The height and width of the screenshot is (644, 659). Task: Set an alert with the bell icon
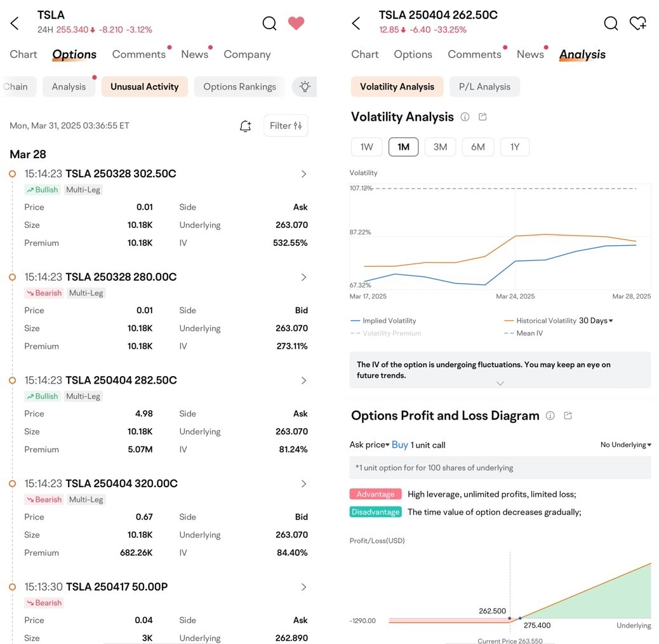(x=246, y=126)
